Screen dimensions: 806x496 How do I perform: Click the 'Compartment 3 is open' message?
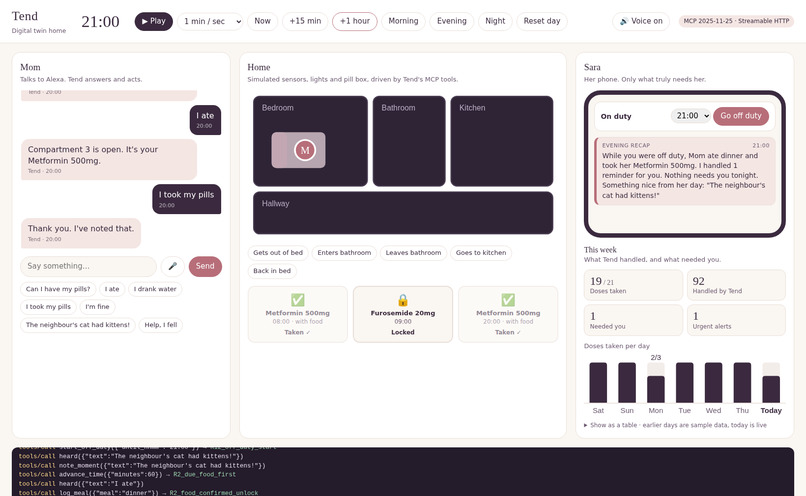109,159
